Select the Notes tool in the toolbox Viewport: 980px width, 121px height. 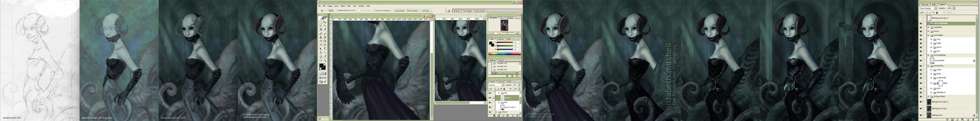point(321,56)
